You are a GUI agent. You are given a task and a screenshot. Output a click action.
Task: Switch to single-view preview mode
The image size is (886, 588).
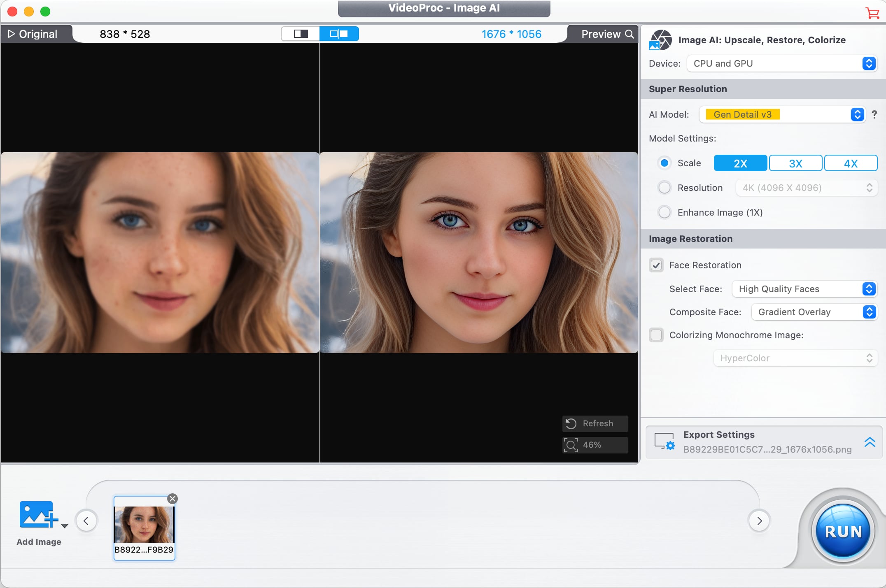[x=301, y=34]
